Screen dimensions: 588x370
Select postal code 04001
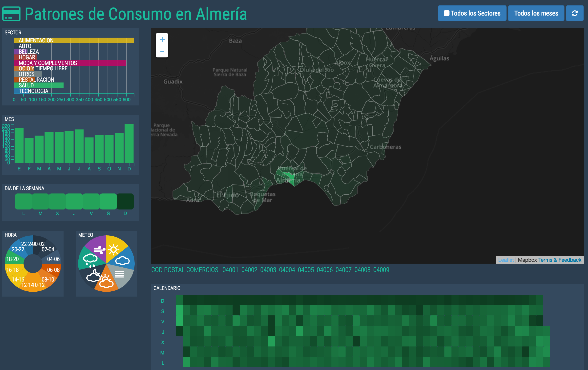[x=230, y=270]
